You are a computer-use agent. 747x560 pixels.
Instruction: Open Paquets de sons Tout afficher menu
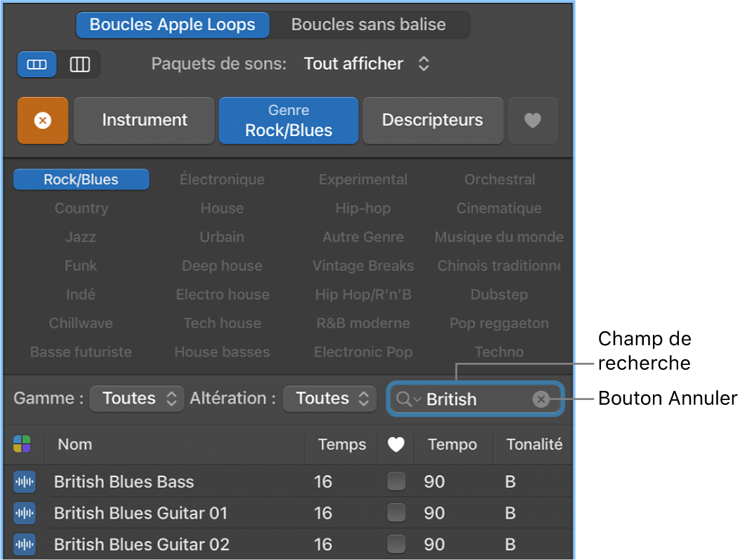(366, 64)
